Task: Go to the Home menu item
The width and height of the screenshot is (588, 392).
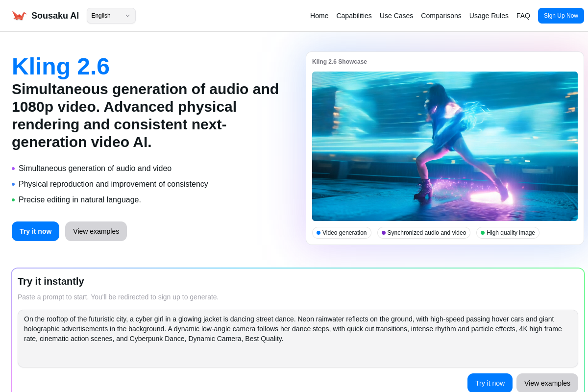Action: [319, 16]
